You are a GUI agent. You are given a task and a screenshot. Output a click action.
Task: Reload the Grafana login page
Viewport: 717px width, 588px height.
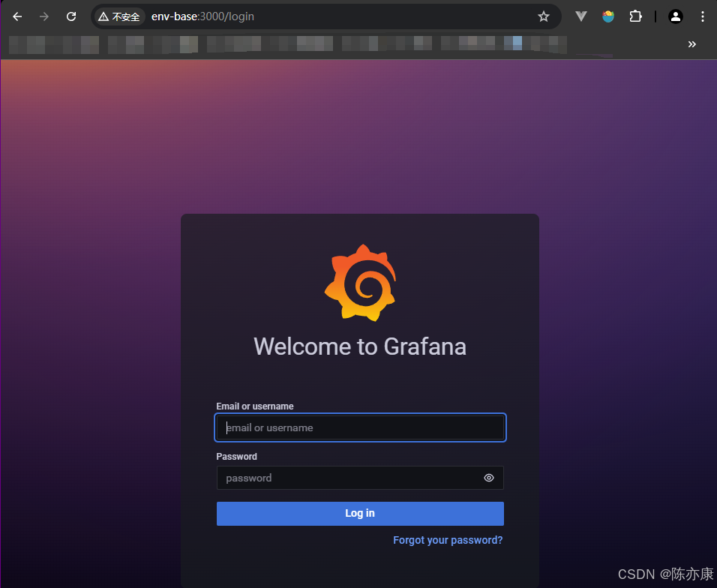(x=71, y=17)
